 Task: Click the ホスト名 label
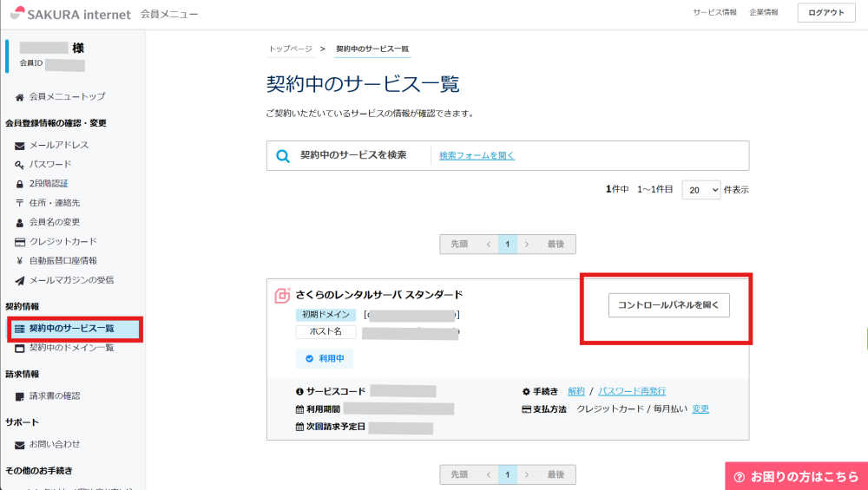(x=325, y=332)
